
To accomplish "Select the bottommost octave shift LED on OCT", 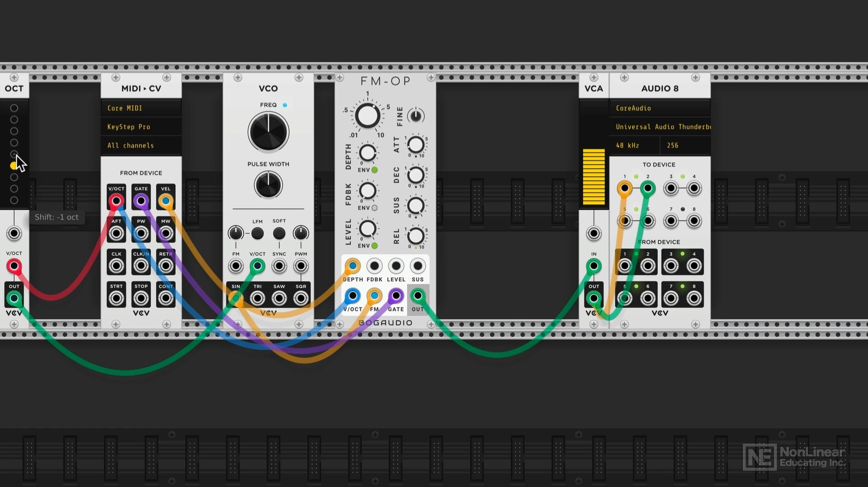I will tap(14, 200).
